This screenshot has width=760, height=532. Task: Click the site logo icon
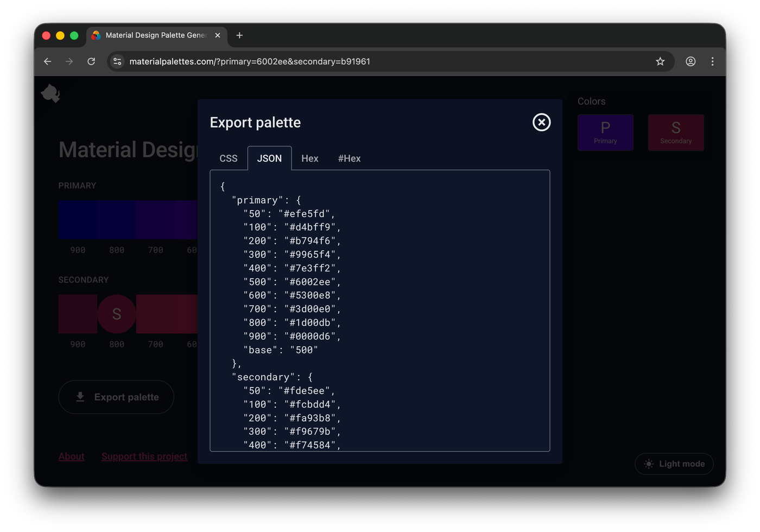(50, 93)
